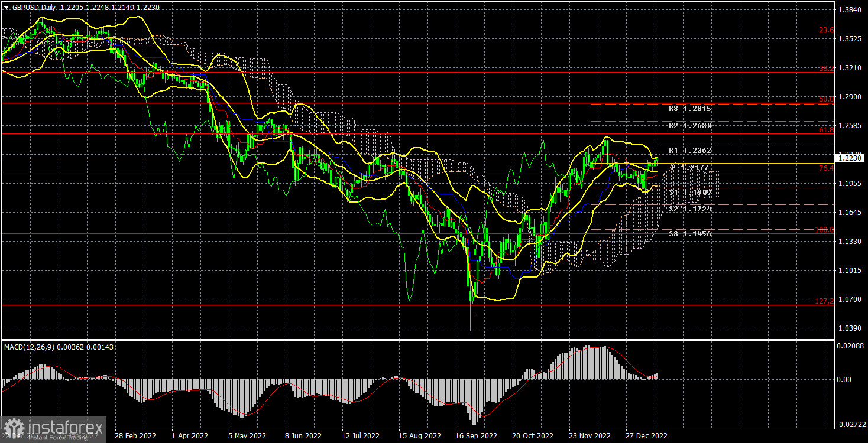Click the 1.1015 price axis value
868x443 pixels.
(x=850, y=271)
